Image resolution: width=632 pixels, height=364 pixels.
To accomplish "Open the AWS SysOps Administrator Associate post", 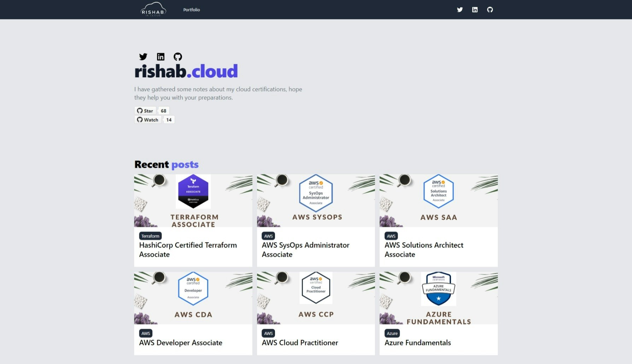I will click(x=305, y=250).
